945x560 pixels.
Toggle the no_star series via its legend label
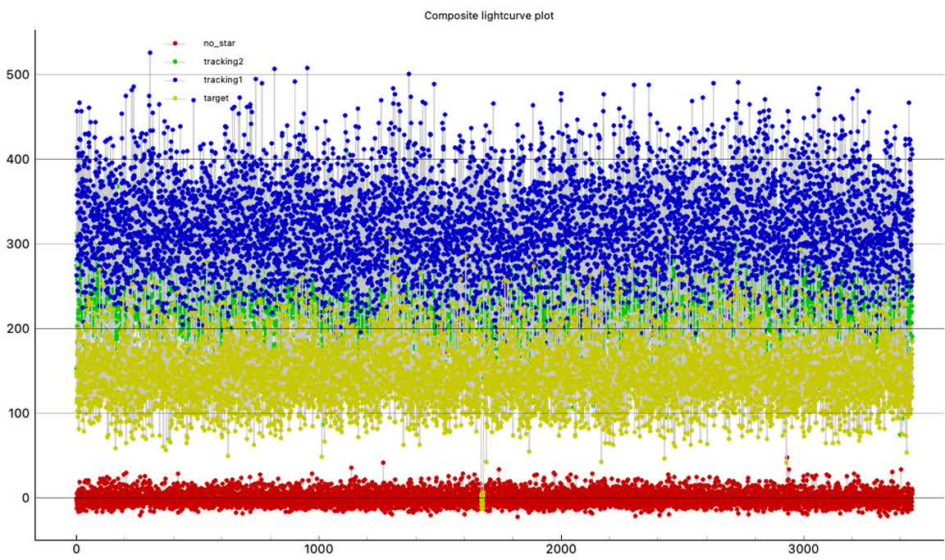point(214,43)
